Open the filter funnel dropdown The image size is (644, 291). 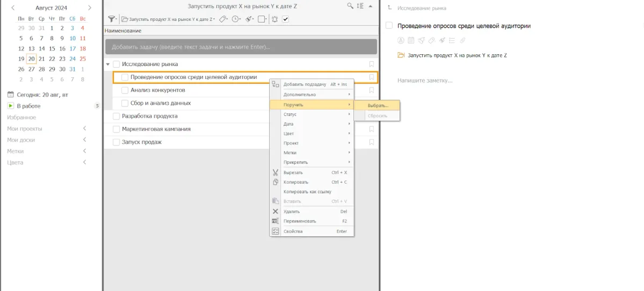(112, 19)
